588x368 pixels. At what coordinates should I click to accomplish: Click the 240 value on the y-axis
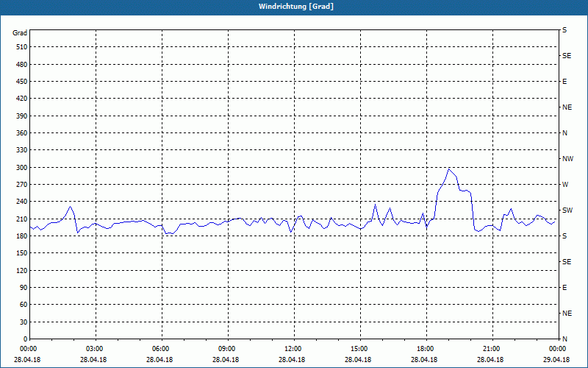point(22,202)
